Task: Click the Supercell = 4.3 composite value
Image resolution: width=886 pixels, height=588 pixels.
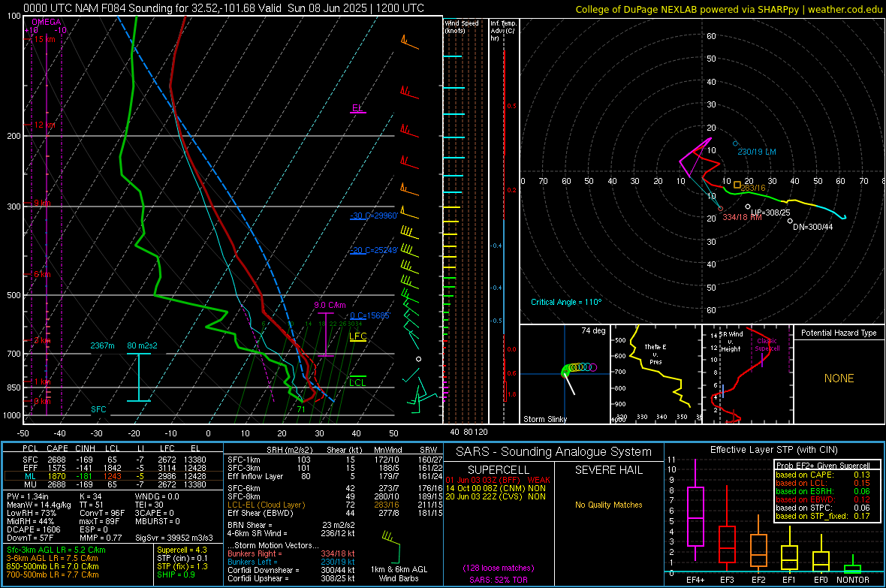Action: (182, 550)
